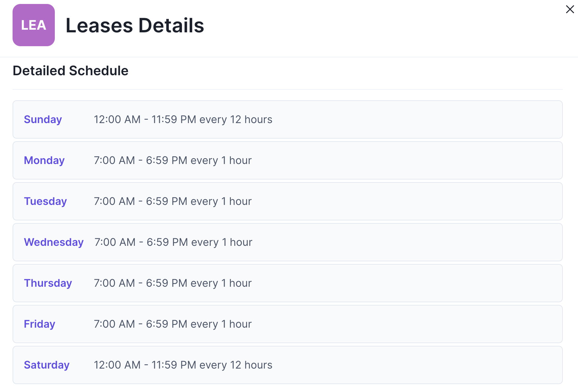Close the Leases Details dialog
This screenshot has height=392, width=578.
coord(570,10)
